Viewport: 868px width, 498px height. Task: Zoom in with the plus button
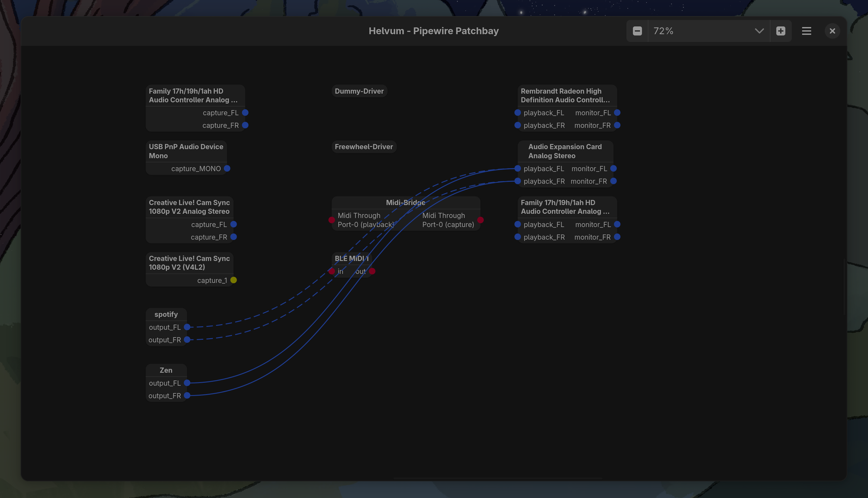[781, 31]
